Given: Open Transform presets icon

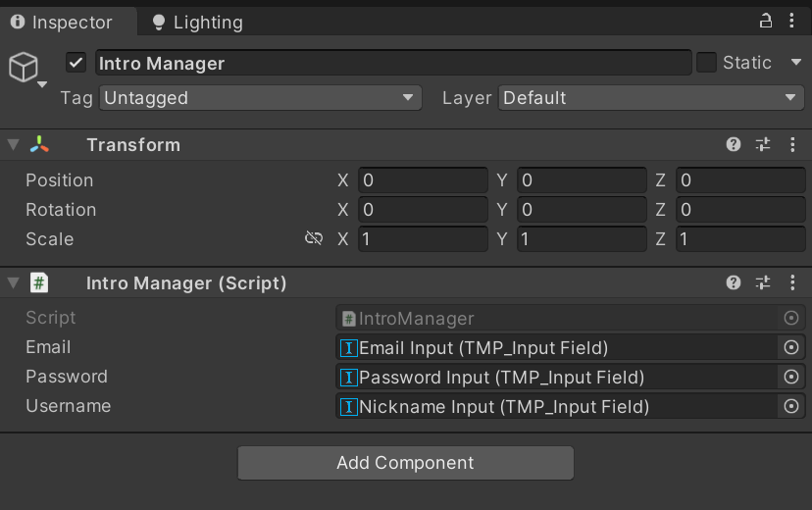Looking at the screenshot, I should click(x=763, y=144).
